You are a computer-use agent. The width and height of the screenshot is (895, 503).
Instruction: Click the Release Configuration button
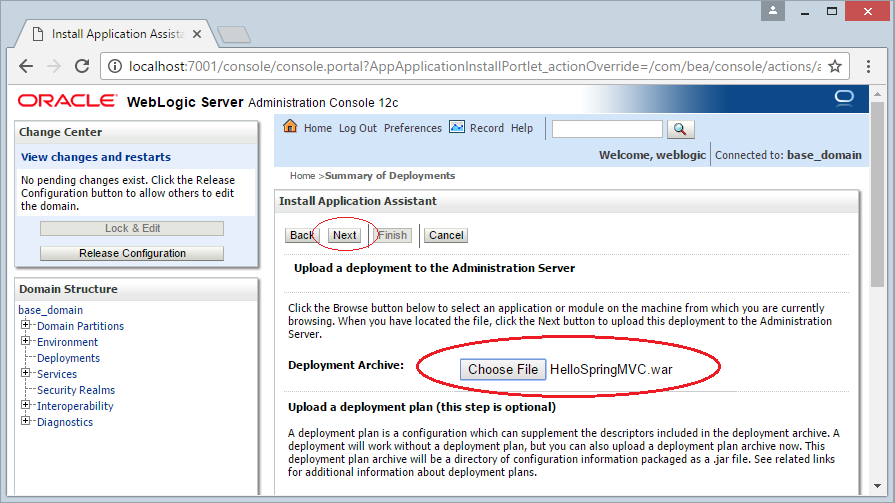click(132, 253)
